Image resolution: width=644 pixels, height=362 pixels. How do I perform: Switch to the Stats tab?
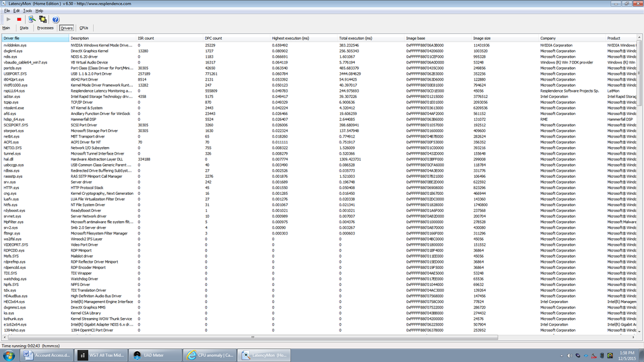(x=24, y=28)
